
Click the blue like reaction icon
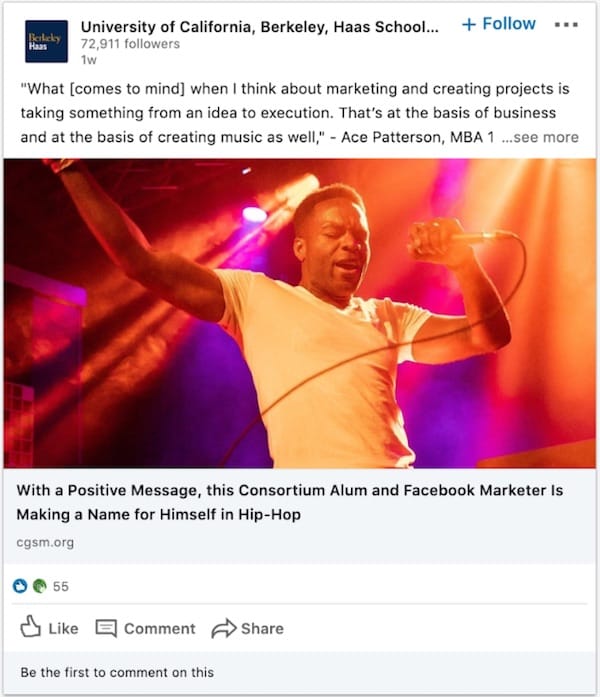(x=21, y=586)
